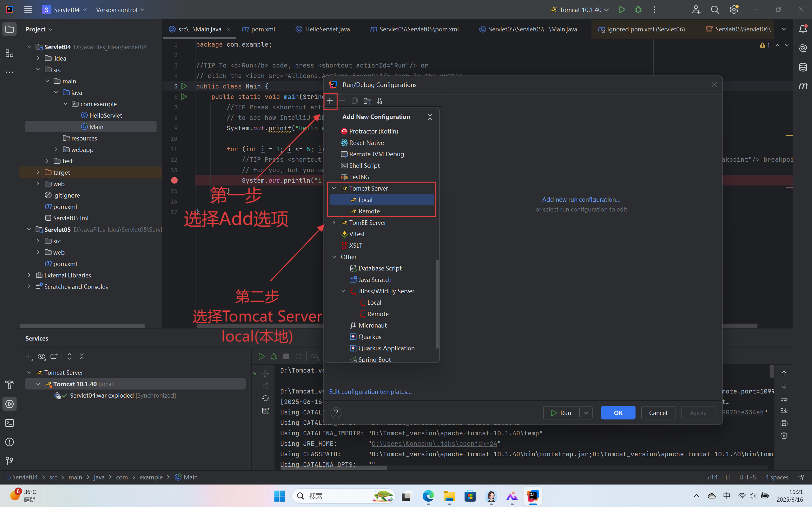The image size is (812, 507).
Task: Click the Edit configuration templates link
Action: 370,392
